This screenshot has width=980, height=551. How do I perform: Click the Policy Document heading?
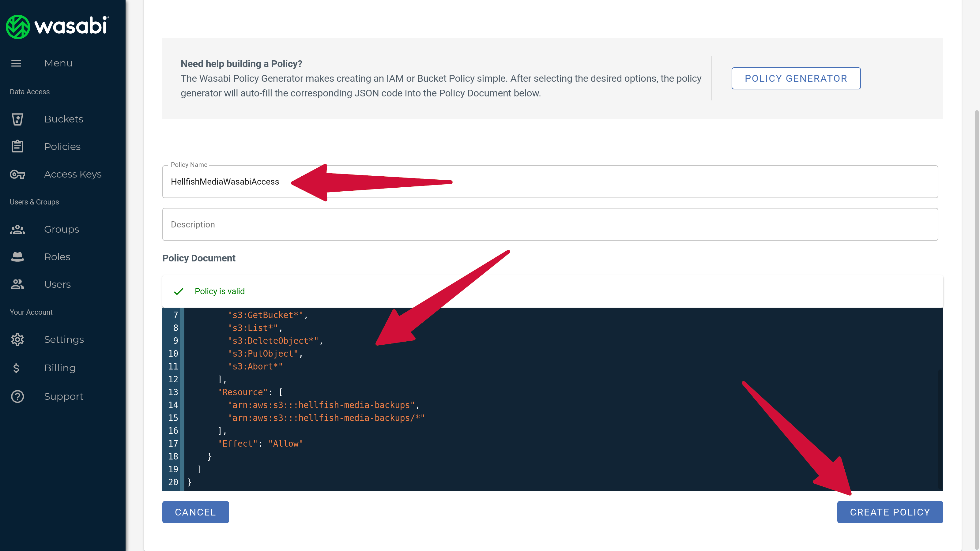(198, 258)
